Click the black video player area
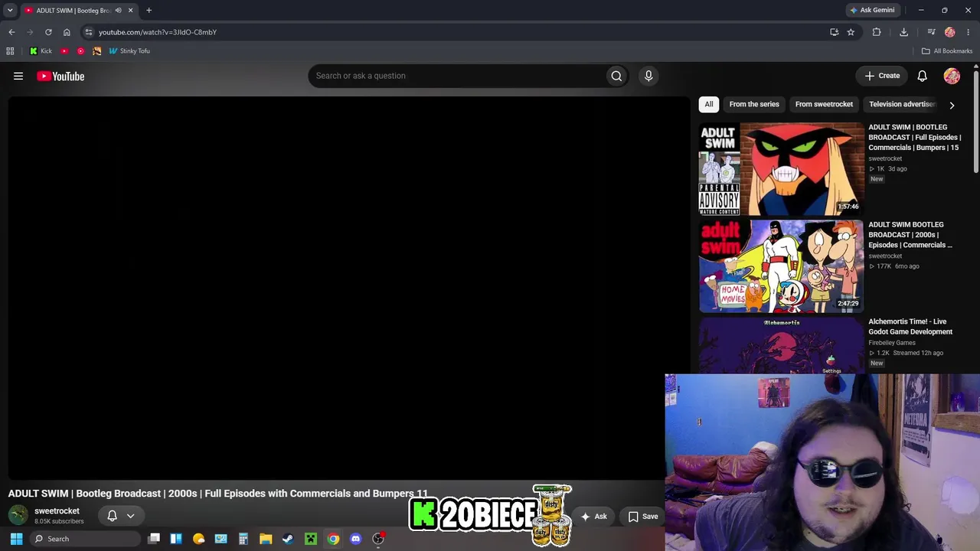 pyautogui.click(x=349, y=288)
